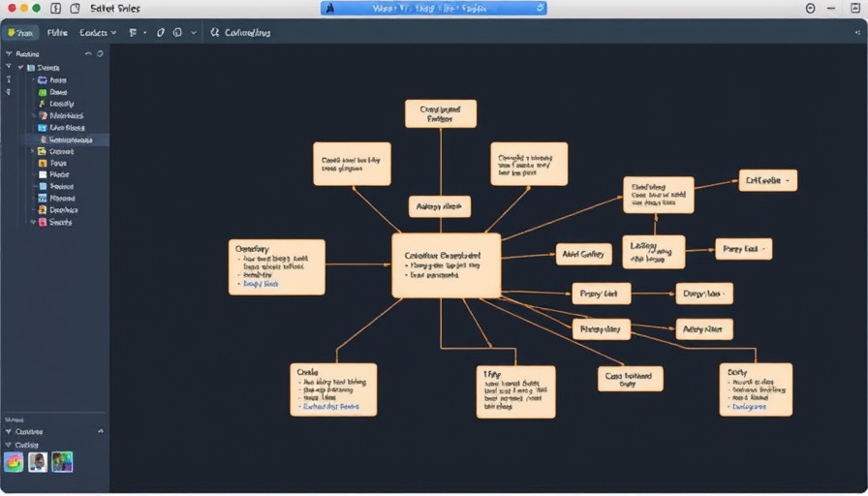Click the flag-shaped icon in the toolbar

coord(133,33)
